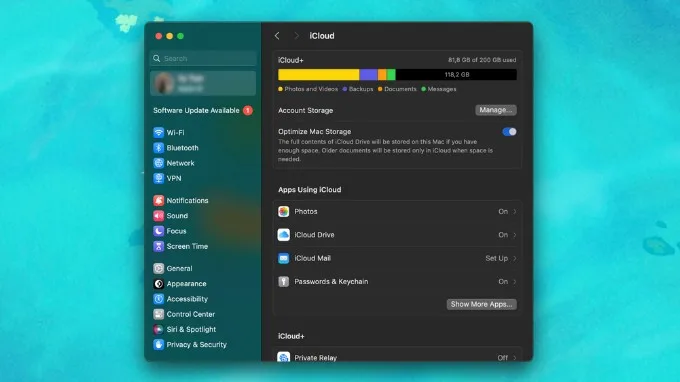Screen dimensions: 680x382
Task: Click the orange Documents storage segment
Action: [x=382, y=75]
